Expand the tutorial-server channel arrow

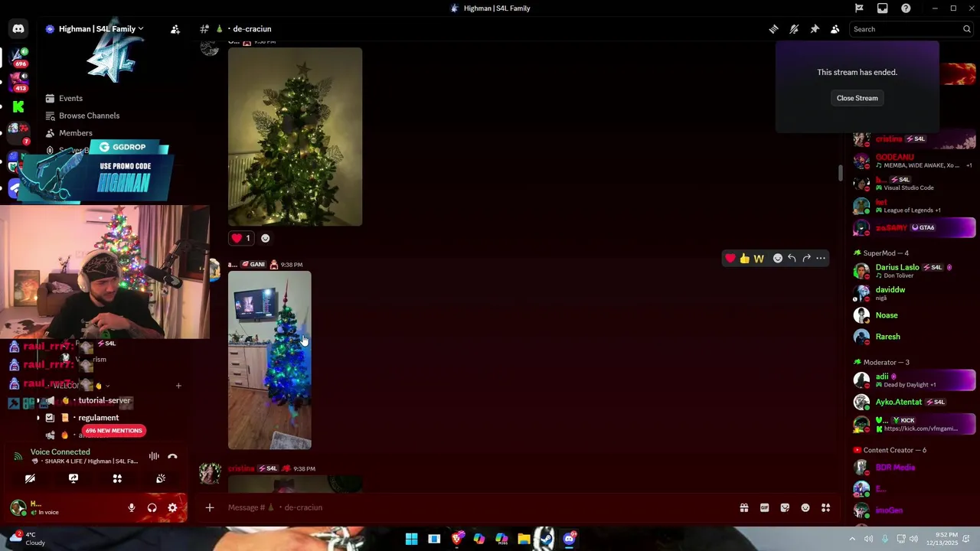(38, 400)
